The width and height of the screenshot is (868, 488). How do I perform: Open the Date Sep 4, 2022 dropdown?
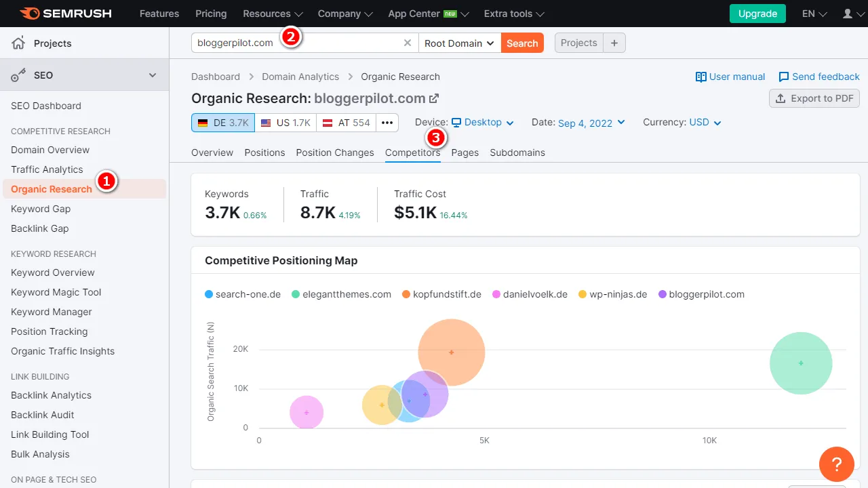591,123
